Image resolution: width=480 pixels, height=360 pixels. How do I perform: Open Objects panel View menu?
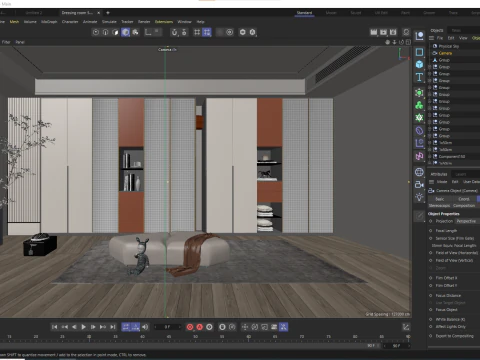coord(463,38)
